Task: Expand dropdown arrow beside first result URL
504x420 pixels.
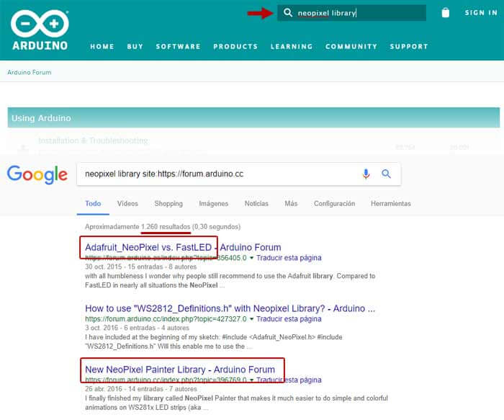Action: coord(252,257)
